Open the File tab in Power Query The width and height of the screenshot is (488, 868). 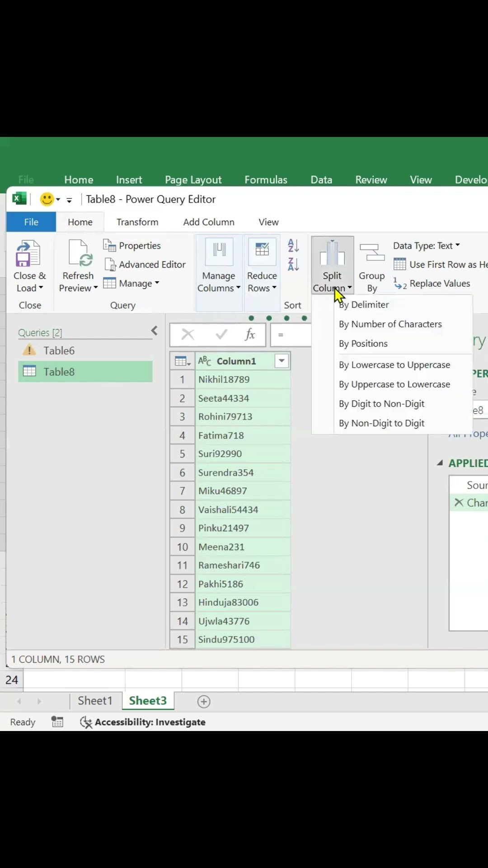31,222
